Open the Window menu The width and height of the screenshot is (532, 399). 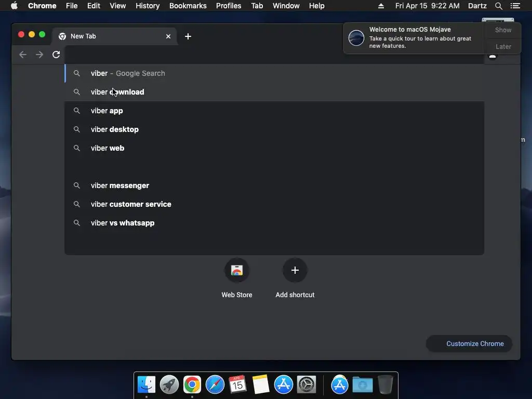pyautogui.click(x=286, y=6)
